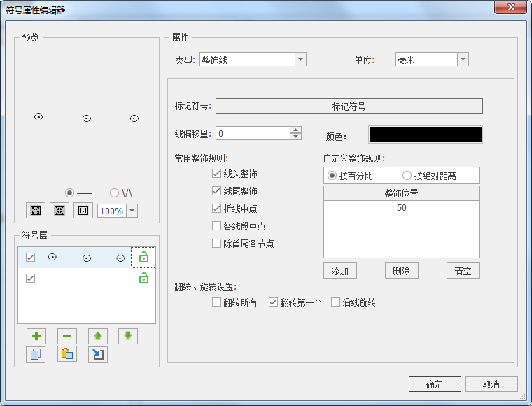Move symbol layer up with green arrow
Image resolution: width=532 pixels, height=406 pixels.
pyautogui.click(x=98, y=336)
